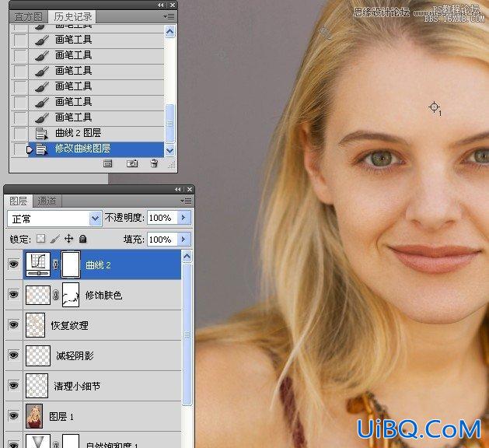Click the mask link icon of 修饰肤色
This screenshot has width=489, height=448.
55,295
